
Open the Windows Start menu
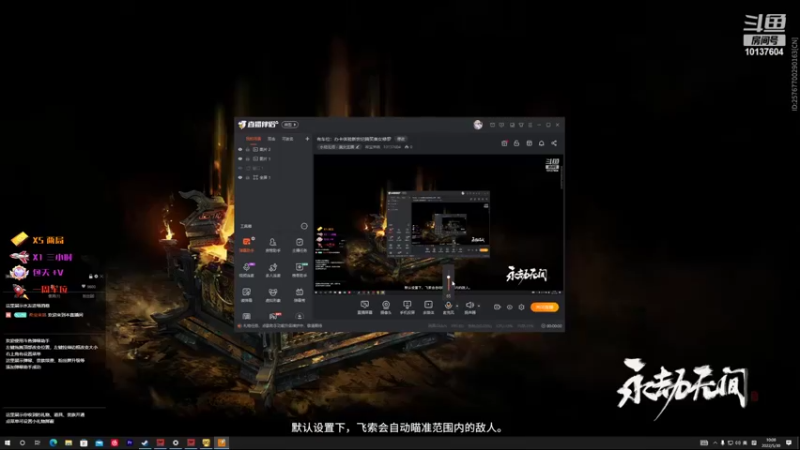(8, 443)
